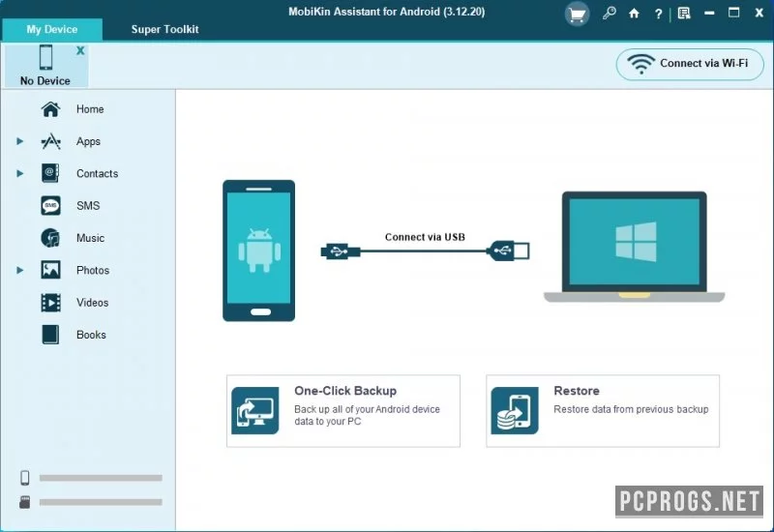Minimize the MobiKin window
This screenshot has width=774, height=532.
[709, 14]
